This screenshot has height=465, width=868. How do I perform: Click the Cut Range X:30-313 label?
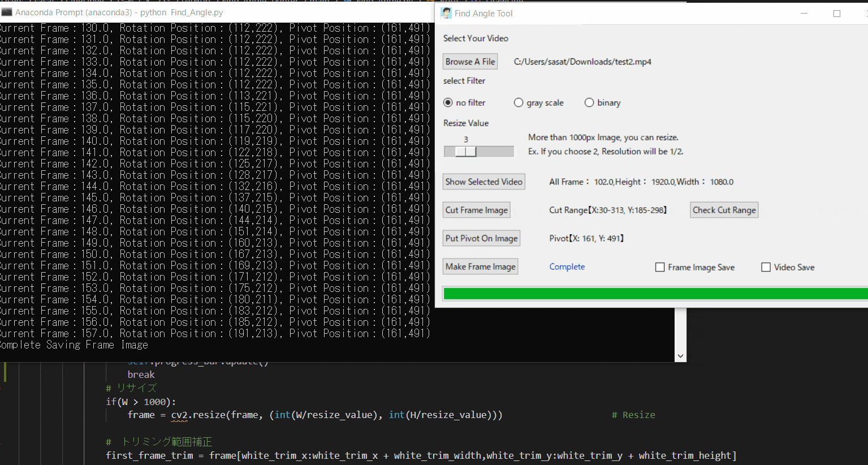(608, 210)
